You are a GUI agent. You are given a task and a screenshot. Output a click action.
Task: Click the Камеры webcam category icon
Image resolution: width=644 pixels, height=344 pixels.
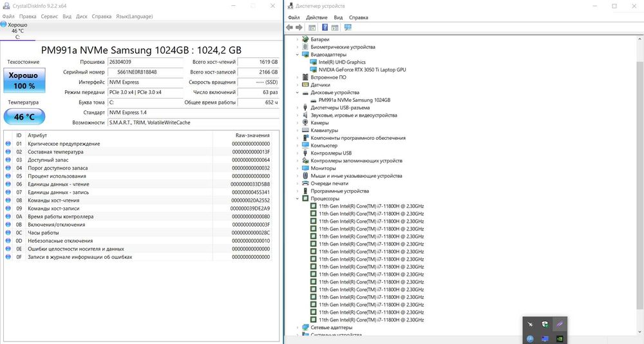[305, 122]
